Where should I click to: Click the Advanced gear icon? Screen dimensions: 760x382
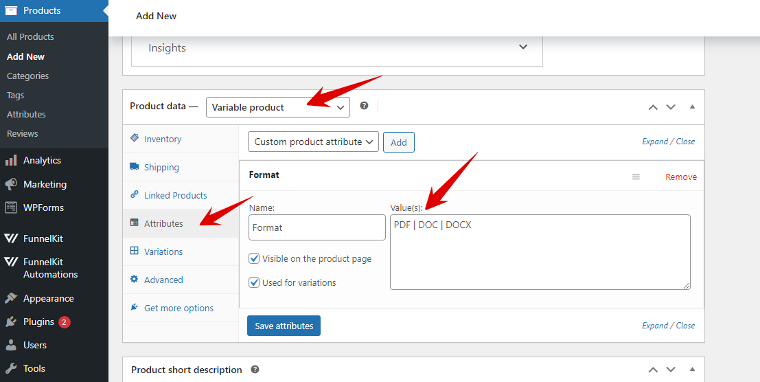pyautogui.click(x=135, y=279)
